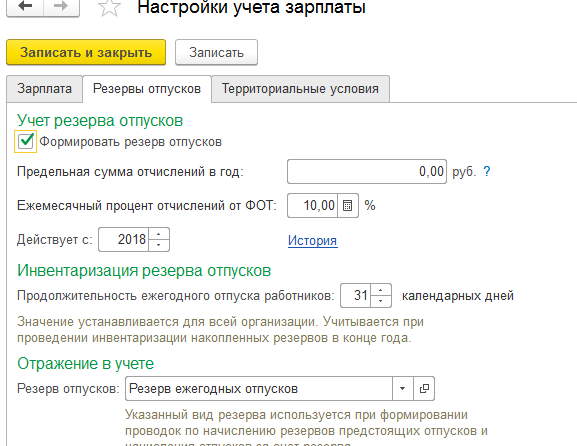Toggle Формировать резерв отпусков checkbox
This screenshot has width=577, height=446.
26,141
